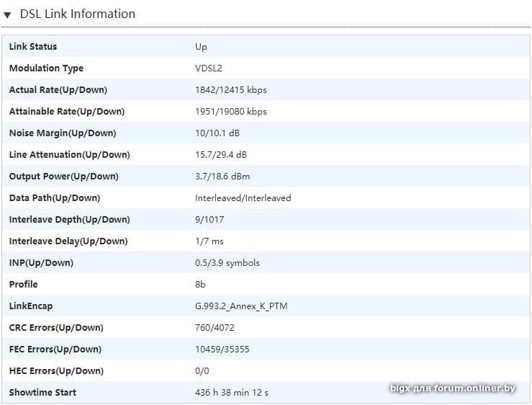
Task: Click the Showtime Start duration value
Action: [x=232, y=393]
